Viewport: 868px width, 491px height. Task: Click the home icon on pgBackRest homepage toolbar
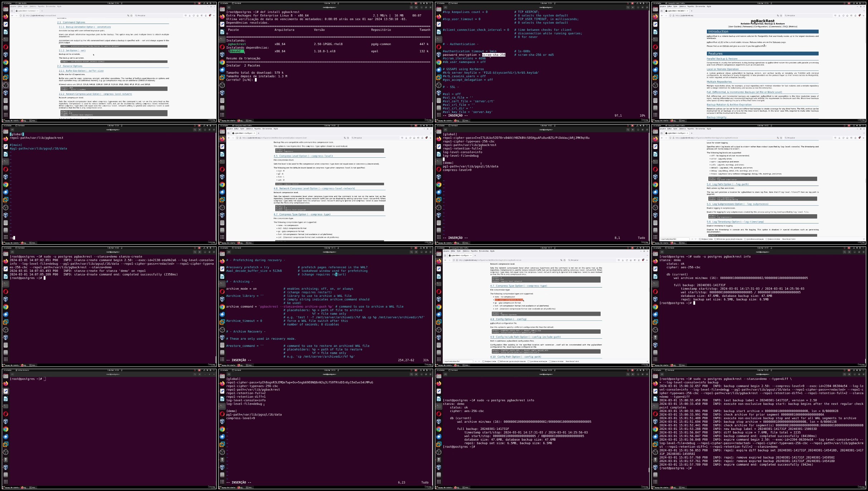tap(847, 15)
